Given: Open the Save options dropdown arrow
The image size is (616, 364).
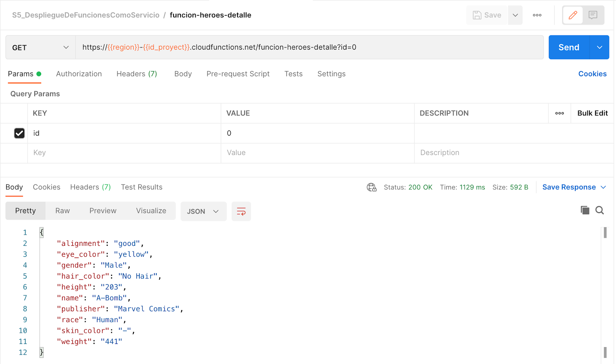Looking at the screenshot, I should point(515,15).
